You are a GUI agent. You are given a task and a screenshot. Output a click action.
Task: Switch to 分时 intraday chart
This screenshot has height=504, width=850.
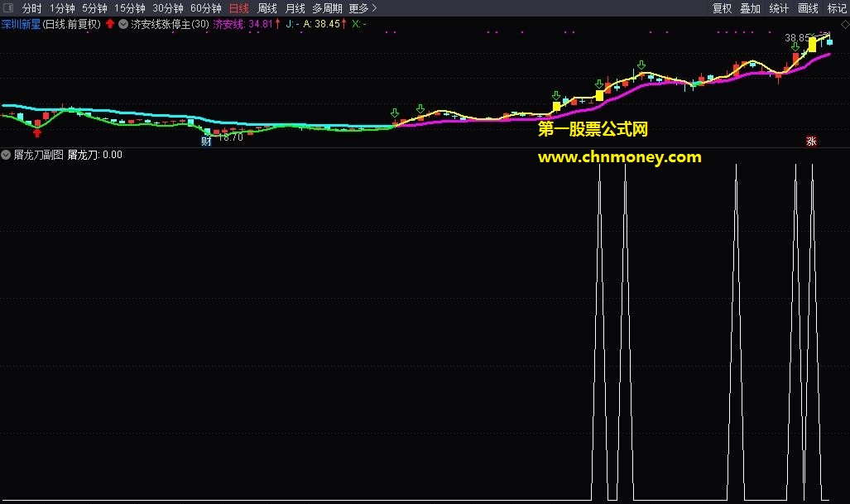coord(31,8)
